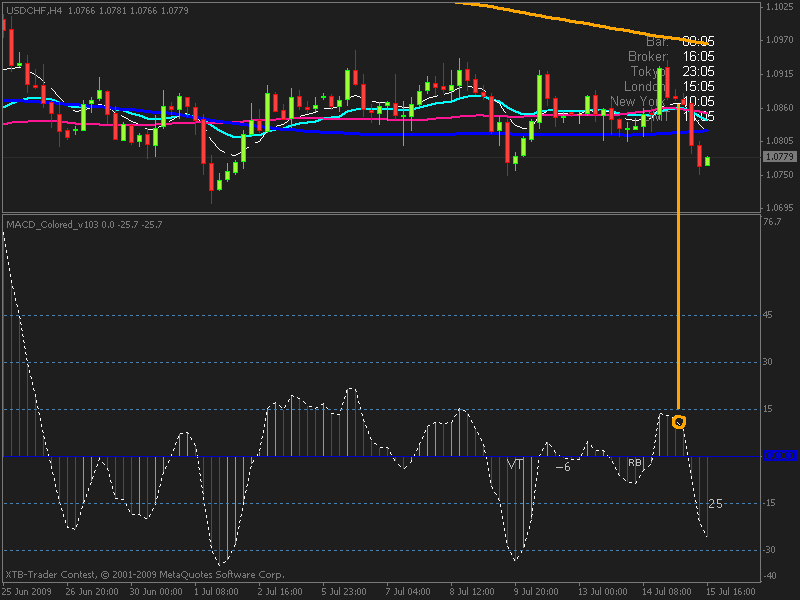800x600 pixels.
Task: Click the New York time 10:05
Action: 698,102
